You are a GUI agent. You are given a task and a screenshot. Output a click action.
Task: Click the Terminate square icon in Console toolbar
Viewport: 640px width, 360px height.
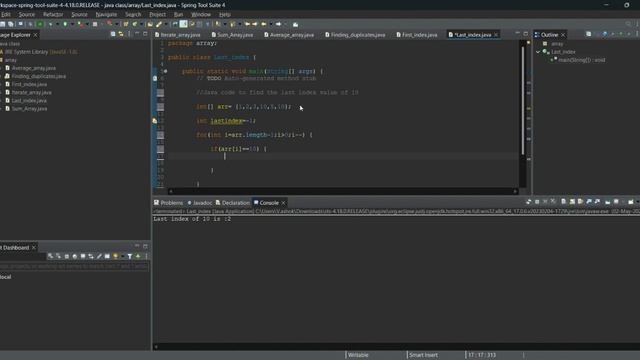[x=537, y=202]
